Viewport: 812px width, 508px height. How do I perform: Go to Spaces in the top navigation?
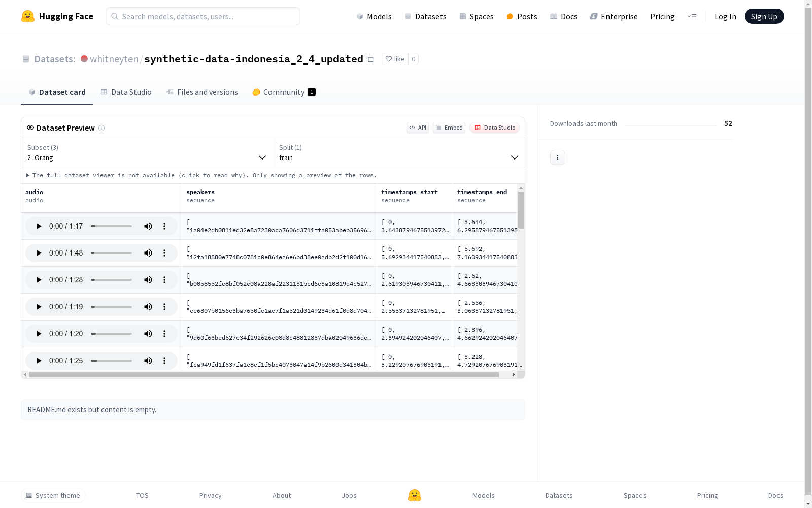point(477,16)
